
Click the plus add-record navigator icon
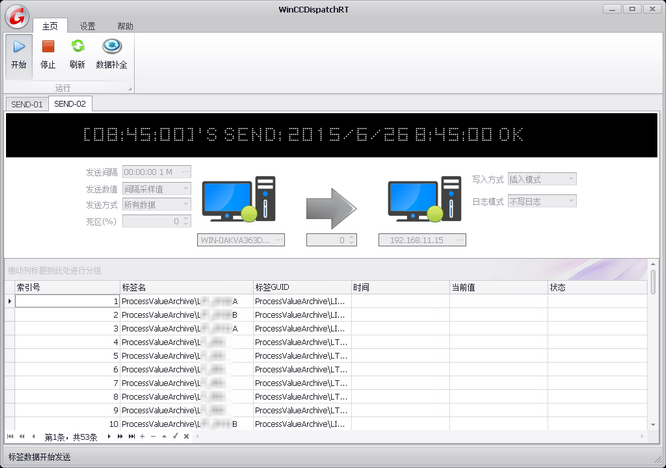(142, 436)
